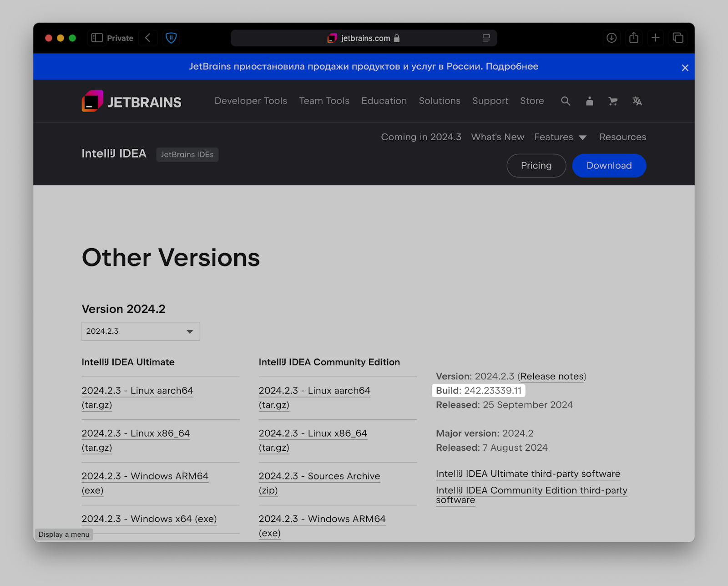
Task: Select the Version 2024.2 heading
Action: pos(123,309)
